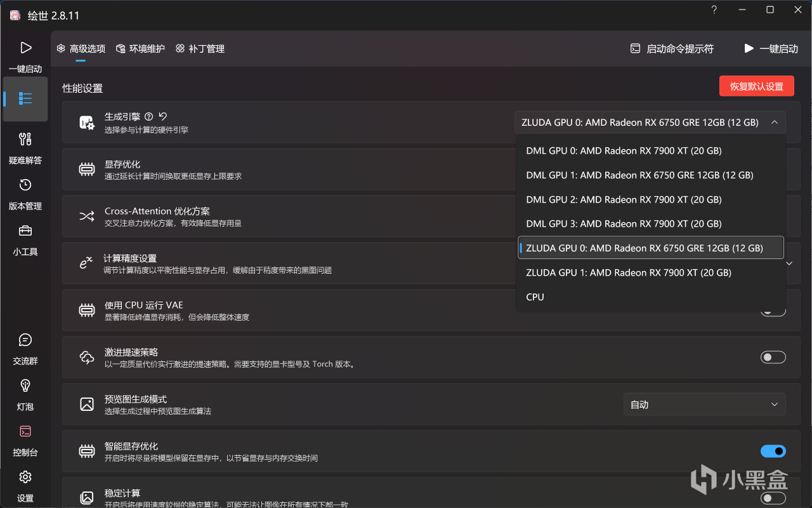Click the 激进提速策略 cloud icon

(x=87, y=358)
